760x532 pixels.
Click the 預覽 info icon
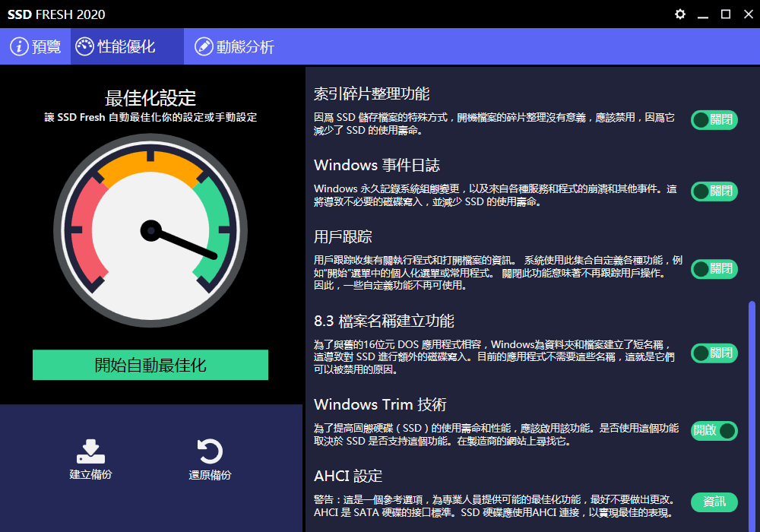pos(19,47)
